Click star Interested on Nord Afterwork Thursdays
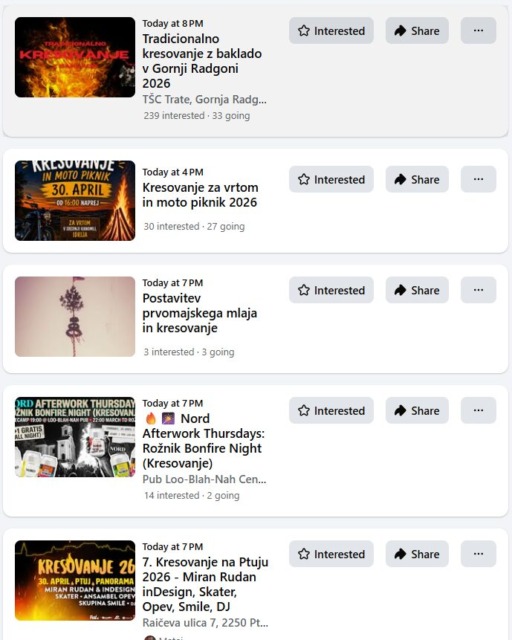Viewport: 512px width, 640px height. click(331, 410)
